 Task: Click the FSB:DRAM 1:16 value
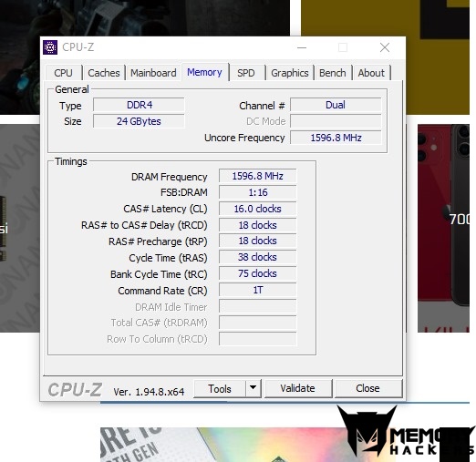point(257,192)
